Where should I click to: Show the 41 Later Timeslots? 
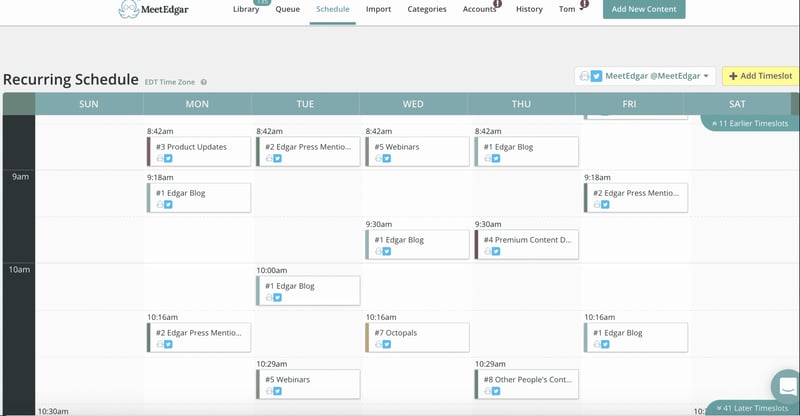point(752,408)
